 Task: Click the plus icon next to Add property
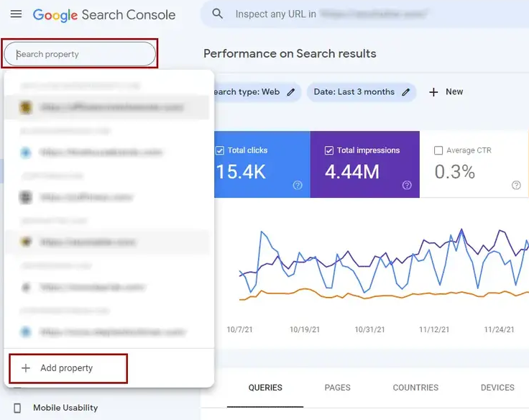coord(26,368)
